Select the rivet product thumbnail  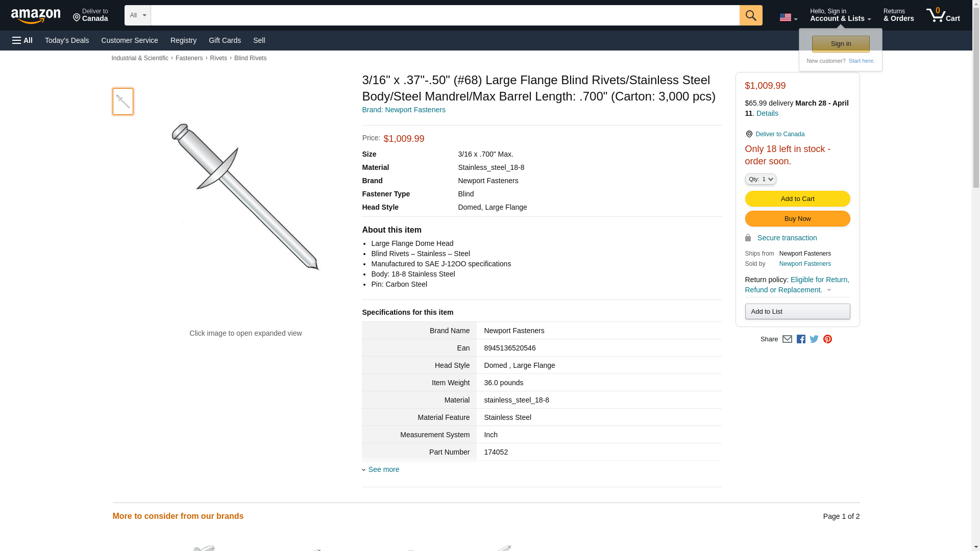point(122,101)
